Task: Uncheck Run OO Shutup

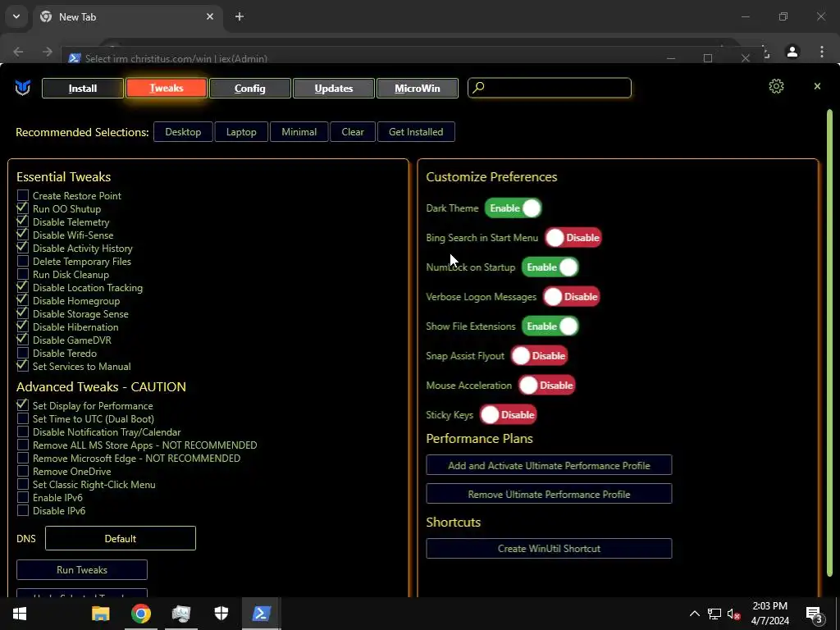Action: (22, 208)
